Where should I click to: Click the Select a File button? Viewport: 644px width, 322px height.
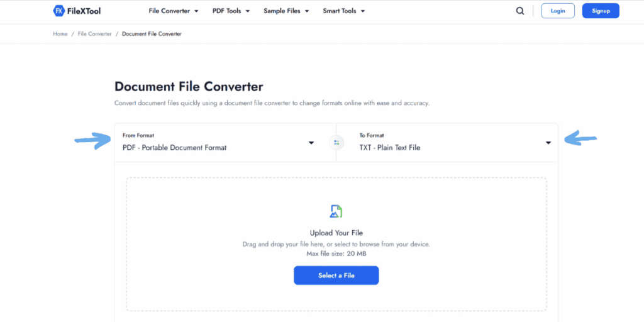coord(336,275)
